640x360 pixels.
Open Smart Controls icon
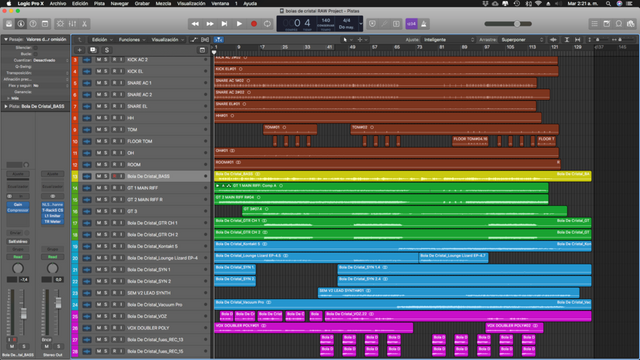[60, 24]
